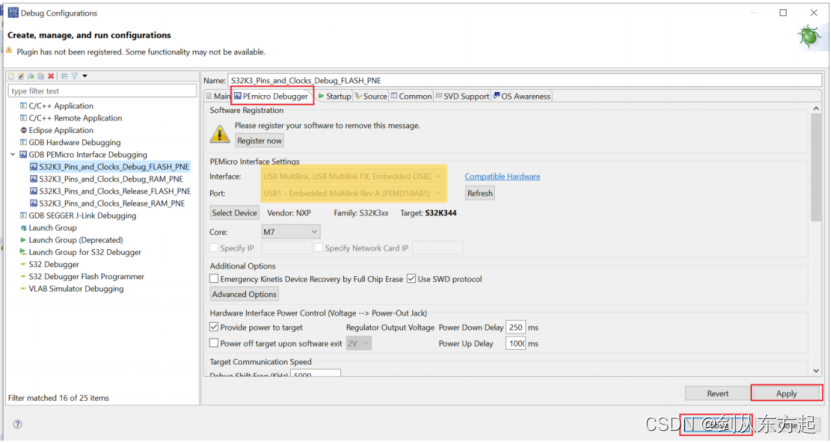The width and height of the screenshot is (831, 443).
Task: Toggle Provide power to target checkbox
Action: [214, 327]
